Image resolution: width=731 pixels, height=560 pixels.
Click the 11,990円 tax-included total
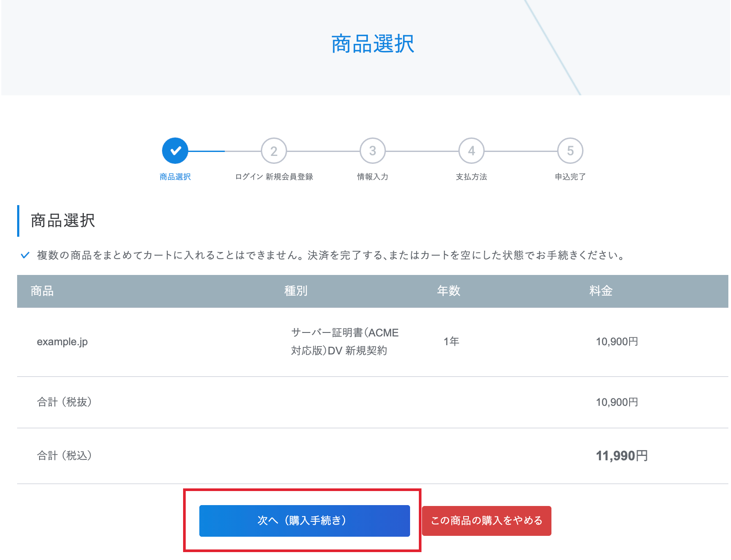(x=622, y=456)
